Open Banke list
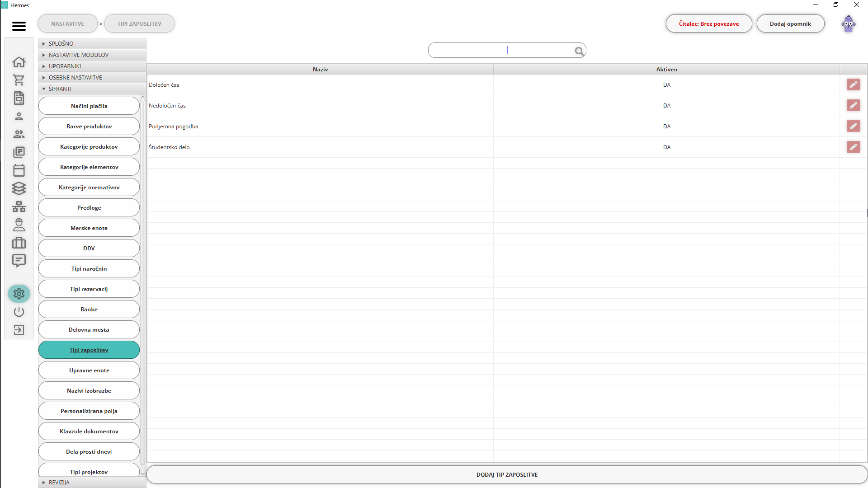Image resolution: width=868 pixels, height=488 pixels. click(89, 309)
